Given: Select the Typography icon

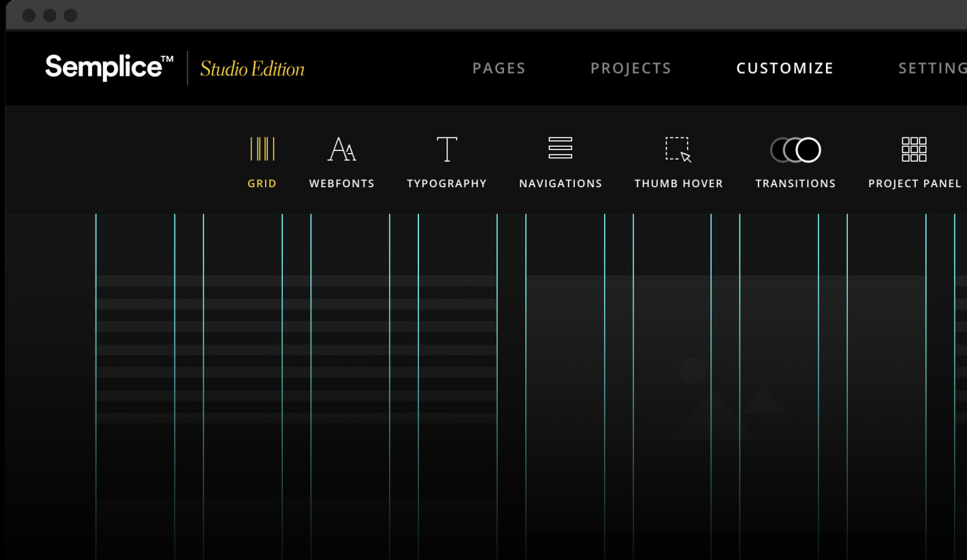Looking at the screenshot, I should coord(446,149).
